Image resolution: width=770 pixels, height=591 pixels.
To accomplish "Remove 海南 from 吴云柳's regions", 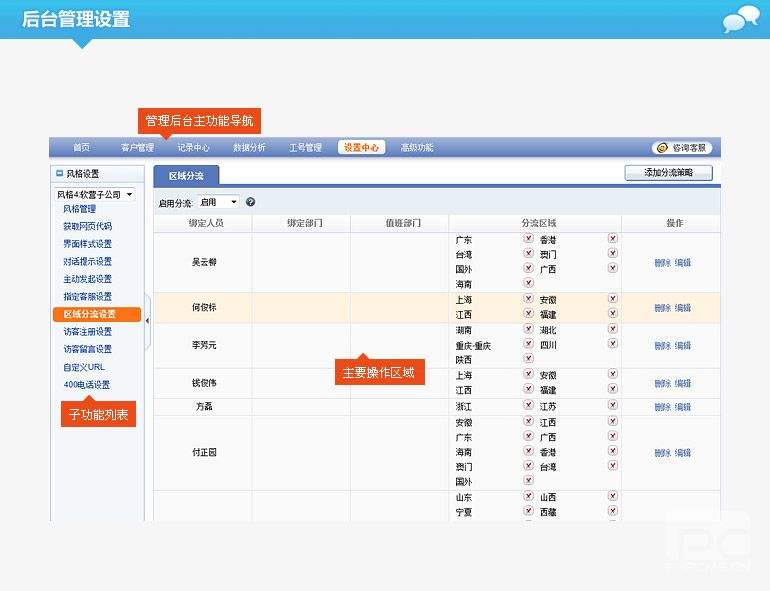I will (528, 282).
